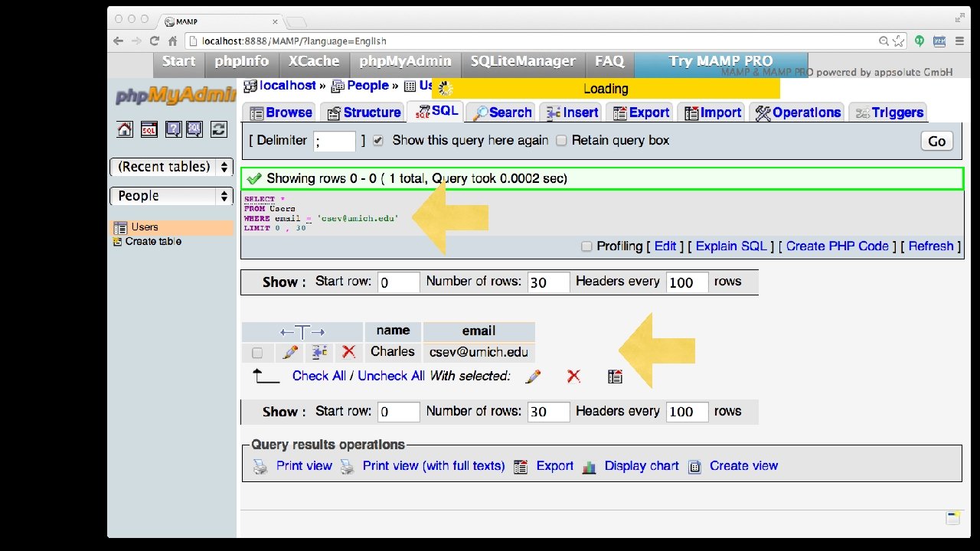Click browser reload button
This screenshot has height=551, width=980.
155,41
